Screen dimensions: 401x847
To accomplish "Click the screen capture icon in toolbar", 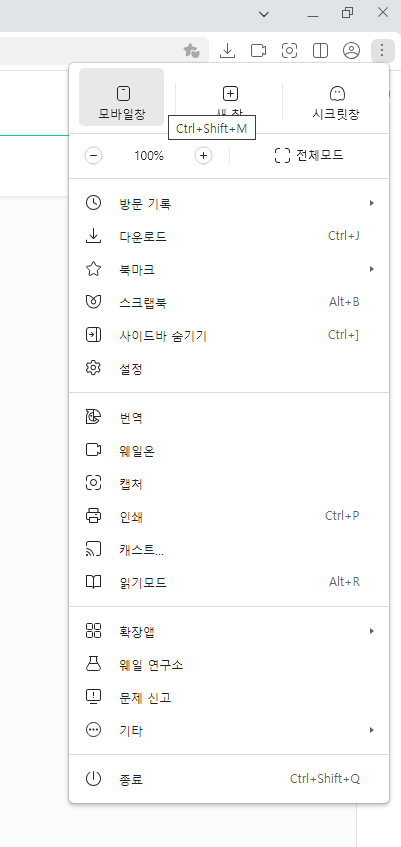I will pos(290,51).
